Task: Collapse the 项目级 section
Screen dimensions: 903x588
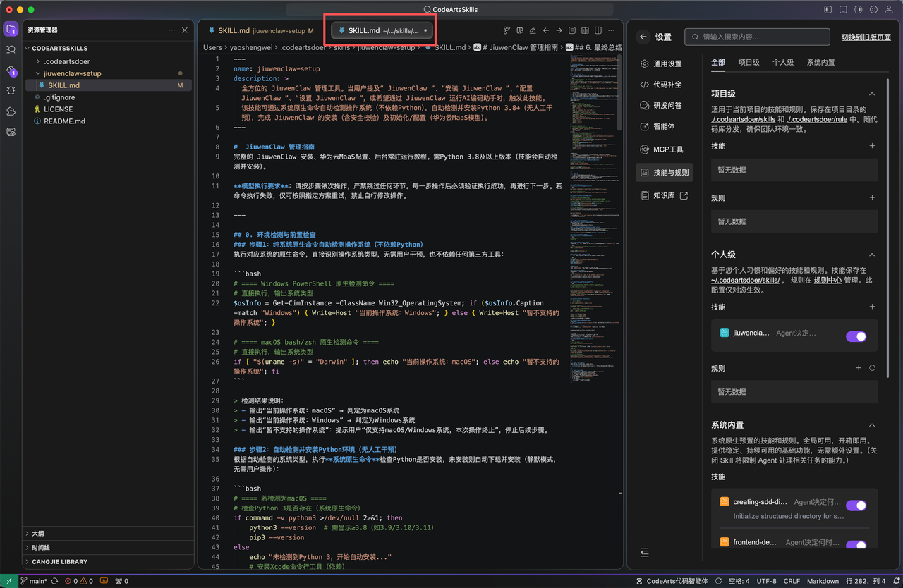Action: click(872, 94)
